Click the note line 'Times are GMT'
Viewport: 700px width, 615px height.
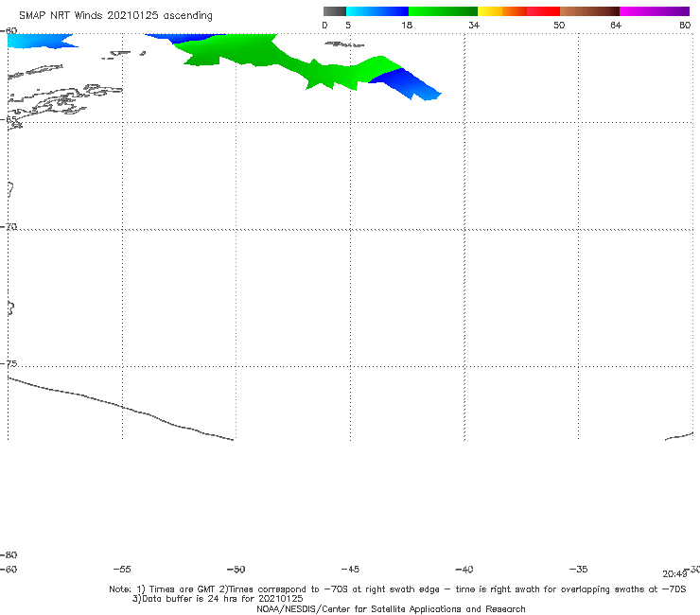coord(183,589)
